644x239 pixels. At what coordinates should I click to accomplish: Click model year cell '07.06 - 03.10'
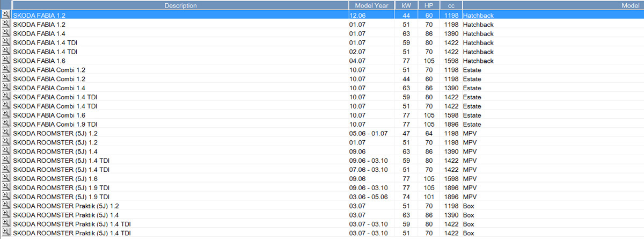368,169
